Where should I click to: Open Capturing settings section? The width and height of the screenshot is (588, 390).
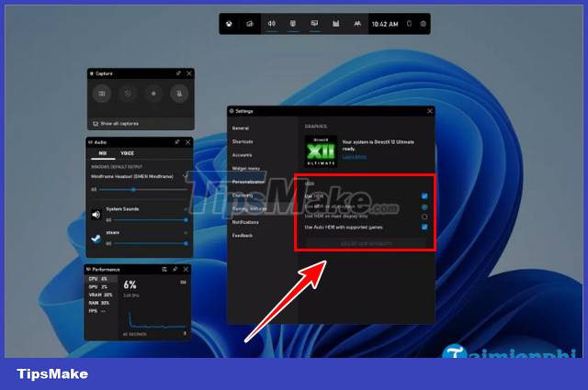point(243,195)
